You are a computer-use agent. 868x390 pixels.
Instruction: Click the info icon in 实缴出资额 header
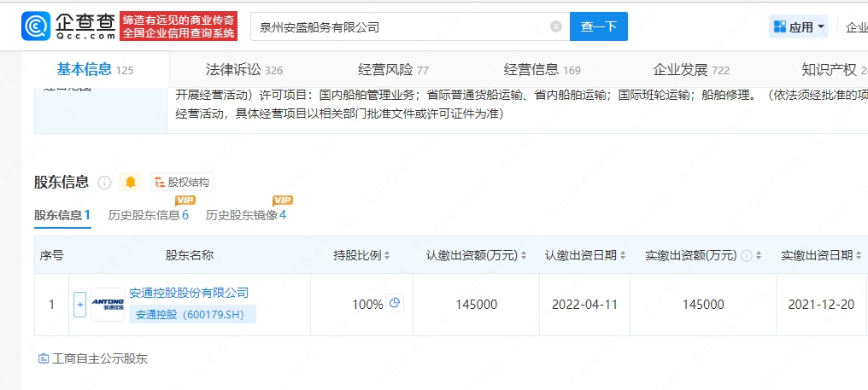[746, 255]
